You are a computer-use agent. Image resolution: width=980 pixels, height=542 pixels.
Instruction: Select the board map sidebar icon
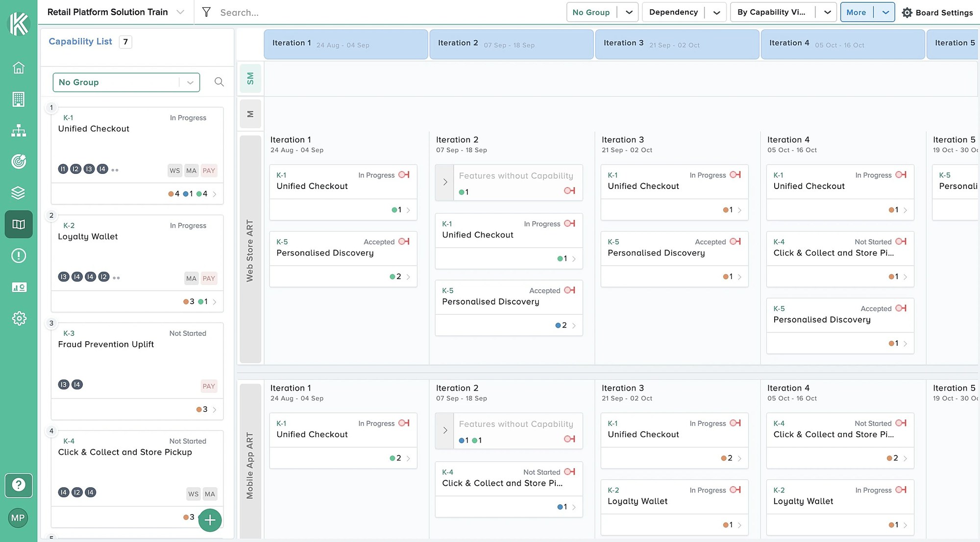point(19,224)
